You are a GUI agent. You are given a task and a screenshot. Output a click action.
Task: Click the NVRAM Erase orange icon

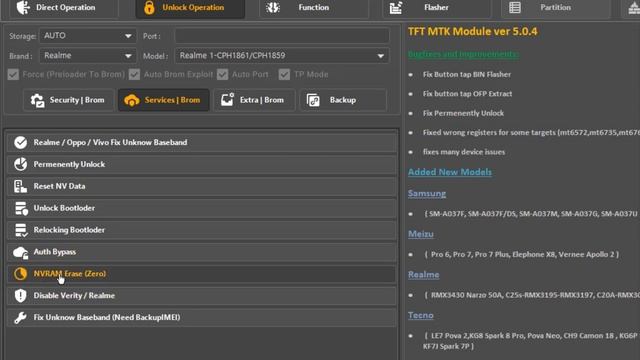coord(20,274)
